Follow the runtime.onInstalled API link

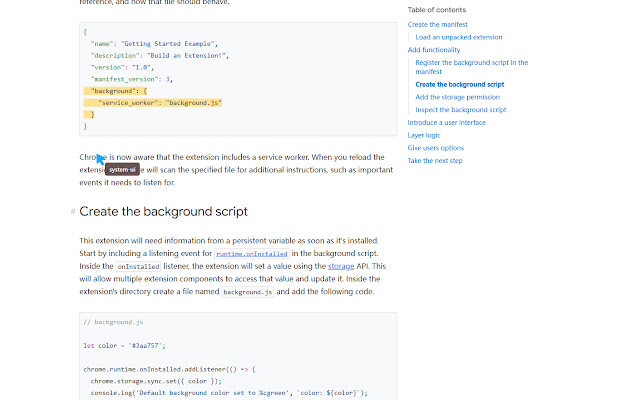pyautogui.click(x=252, y=254)
